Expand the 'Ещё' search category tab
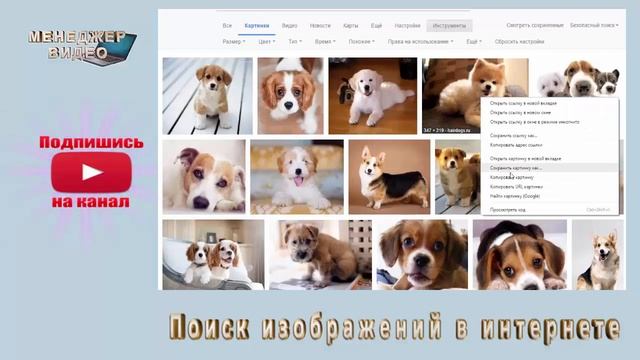The width and height of the screenshot is (640, 360). tap(376, 26)
